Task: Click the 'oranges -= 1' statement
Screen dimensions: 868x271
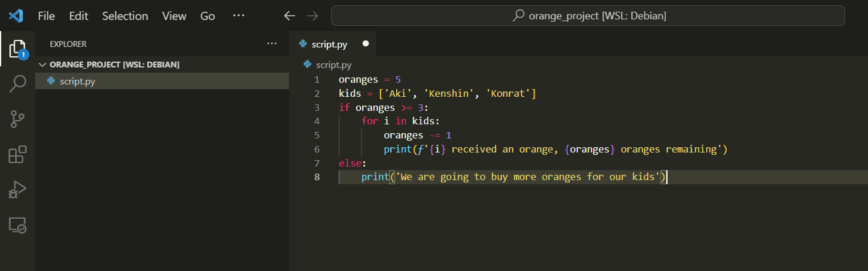Action: (418, 135)
